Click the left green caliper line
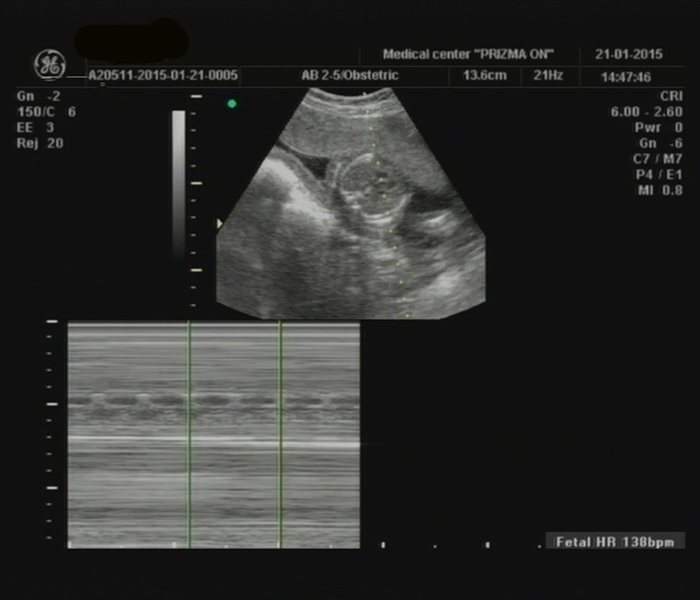The image size is (700, 600). click(x=189, y=435)
